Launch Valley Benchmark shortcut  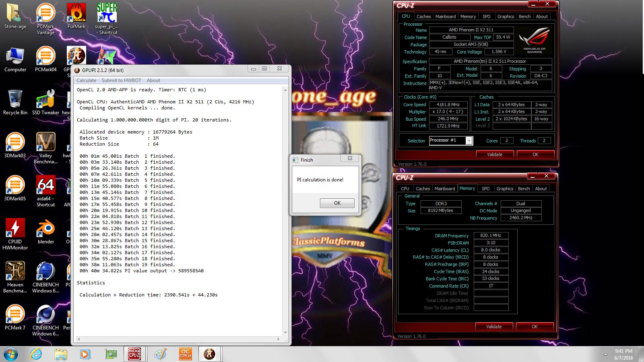(x=45, y=148)
